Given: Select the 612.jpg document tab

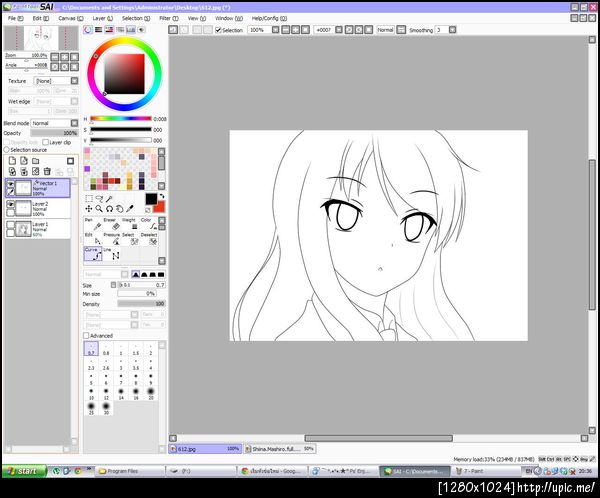Looking at the screenshot, I should click(205, 449).
